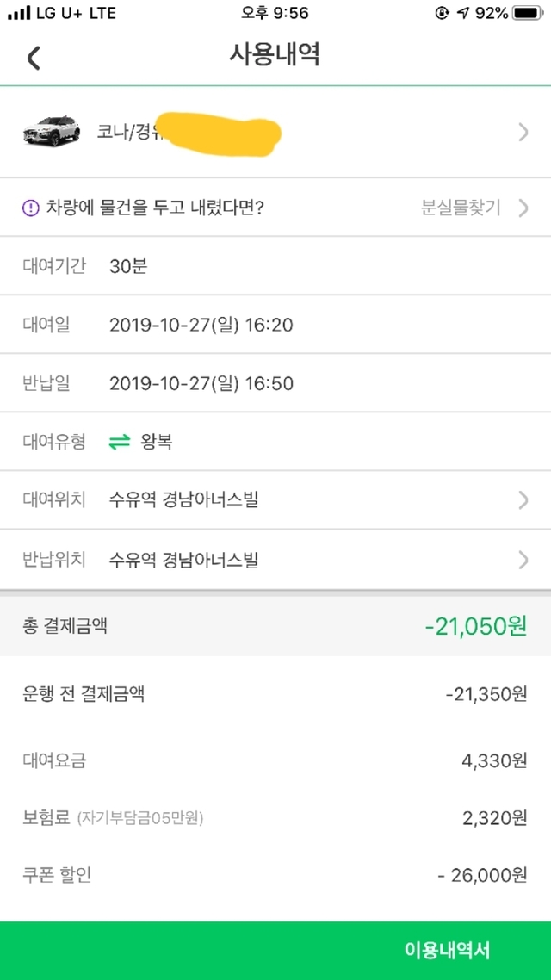Tap the 쿠폰 할인 row
The image size is (551, 980).
click(275, 876)
